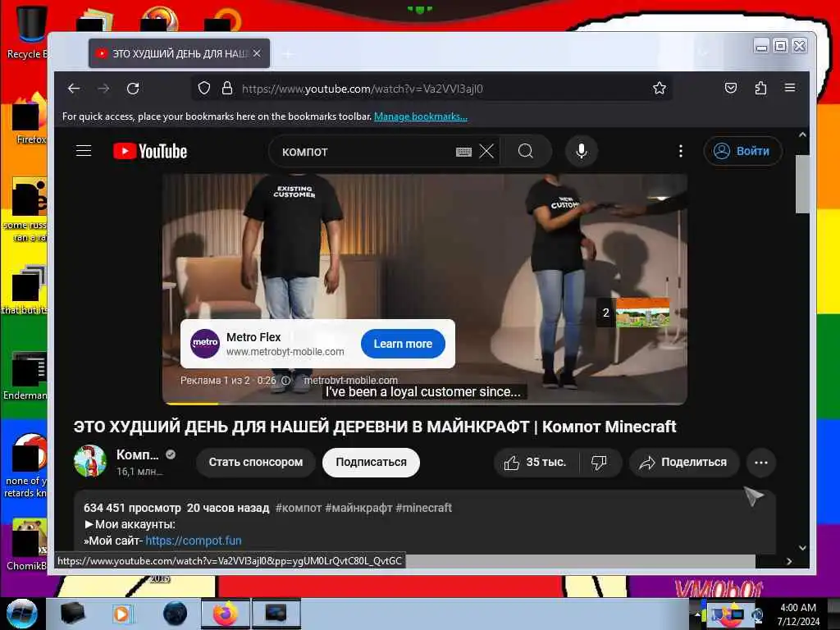The width and height of the screenshot is (840, 630).
Task: Click the taskbar clock showing 4:00 AM
Action: tap(798, 614)
